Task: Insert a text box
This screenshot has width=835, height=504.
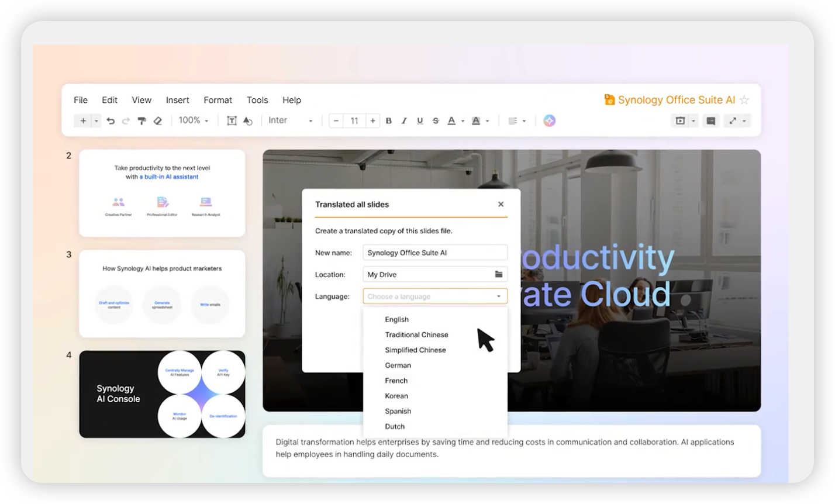Action: click(x=232, y=121)
